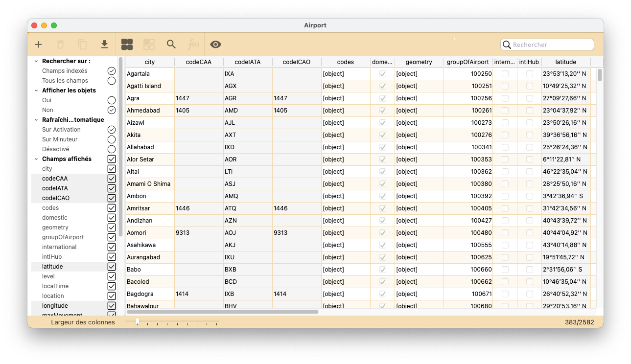Uncheck the location field checkbox

[112, 296]
